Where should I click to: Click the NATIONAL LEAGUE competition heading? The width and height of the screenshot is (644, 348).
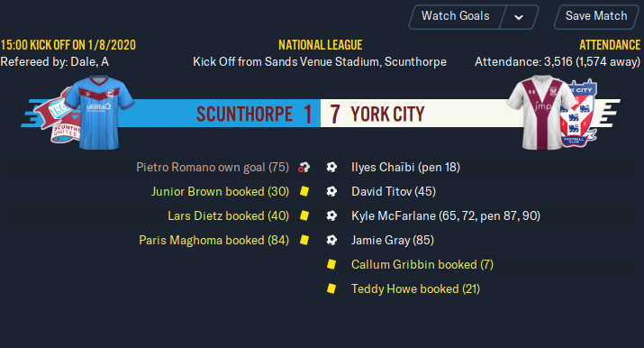click(321, 45)
